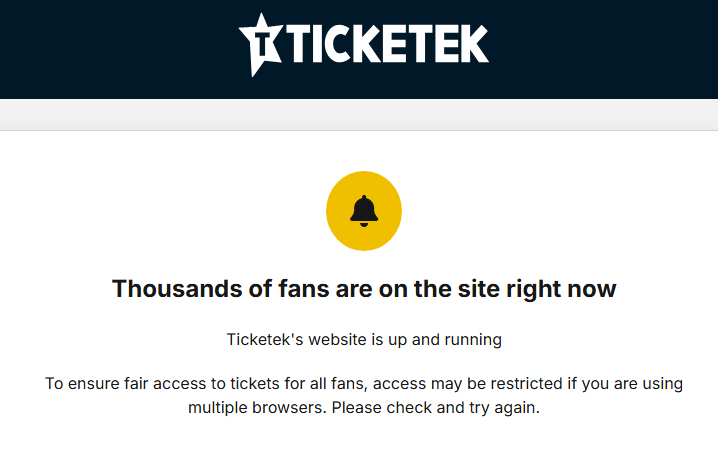Screen dimensions: 718x451
Task: Click the black bell notification icon
Action: pyautogui.click(x=364, y=210)
